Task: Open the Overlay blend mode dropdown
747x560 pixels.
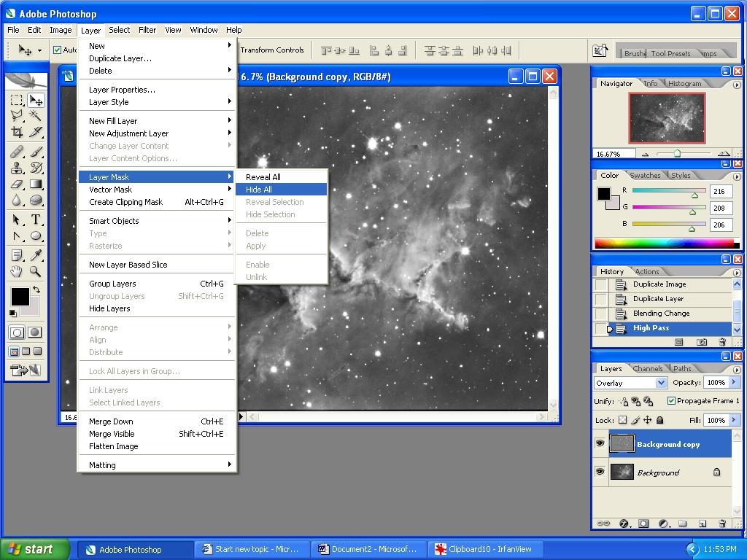Action: point(661,382)
